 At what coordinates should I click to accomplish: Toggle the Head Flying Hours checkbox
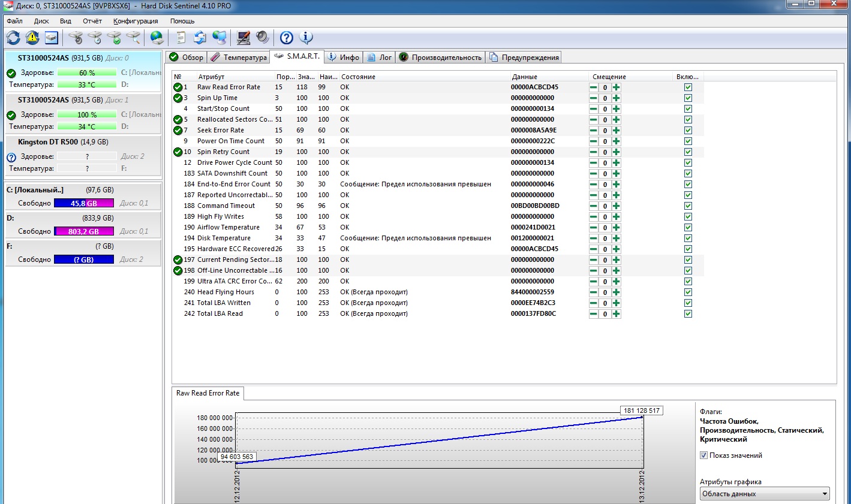pyautogui.click(x=688, y=292)
